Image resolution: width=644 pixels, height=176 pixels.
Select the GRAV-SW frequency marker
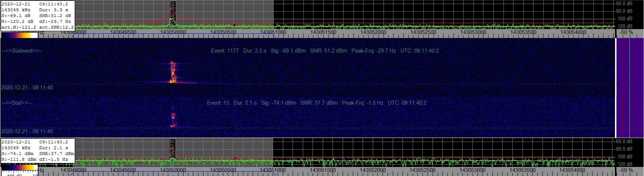click(173, 13)
